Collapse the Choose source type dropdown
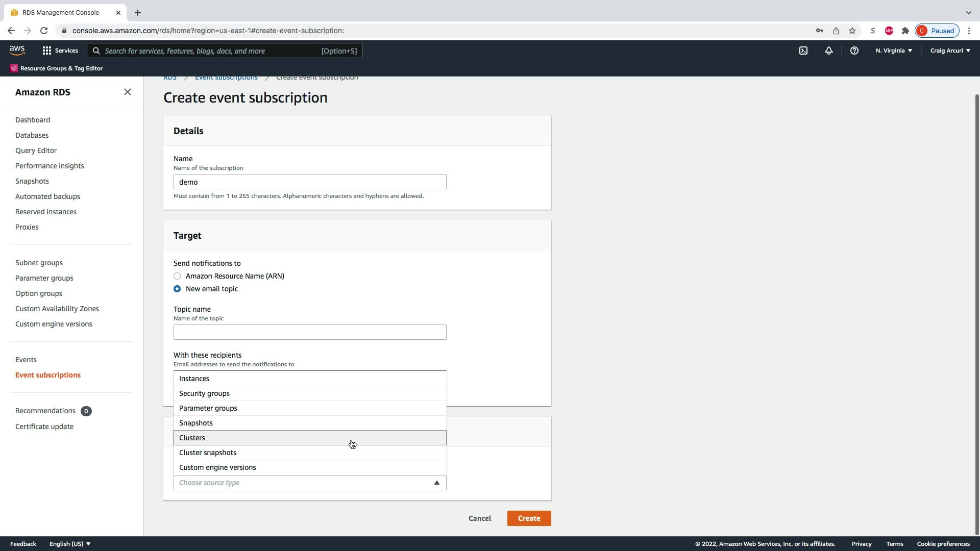 click(436, 483)
